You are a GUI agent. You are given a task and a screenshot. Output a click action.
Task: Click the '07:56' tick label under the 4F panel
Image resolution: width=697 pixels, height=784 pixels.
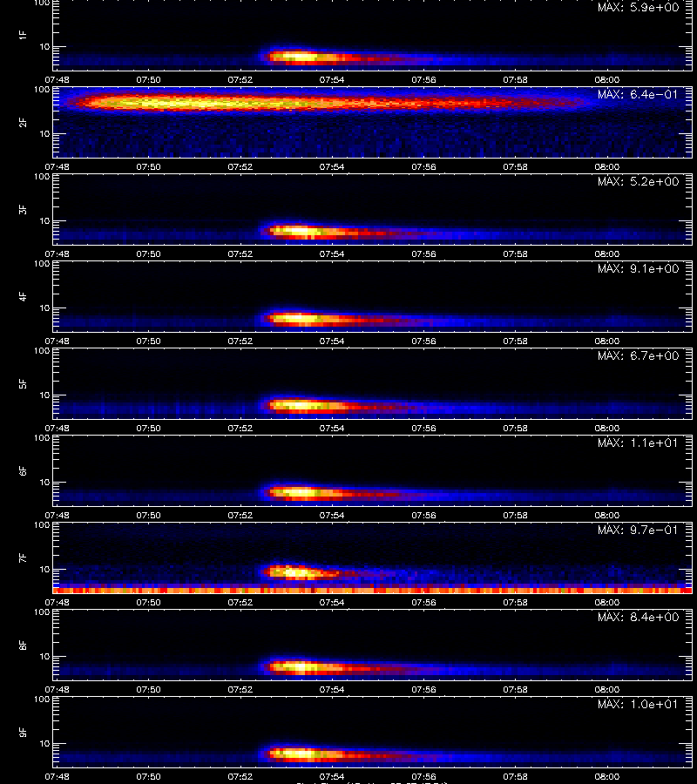point(423,341)
